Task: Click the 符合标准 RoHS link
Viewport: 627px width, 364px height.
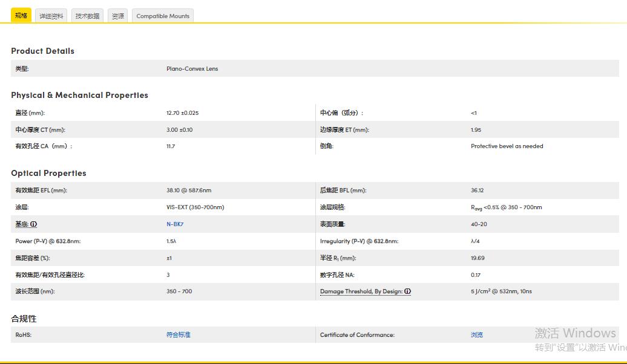Action: [x=179, y=335]
